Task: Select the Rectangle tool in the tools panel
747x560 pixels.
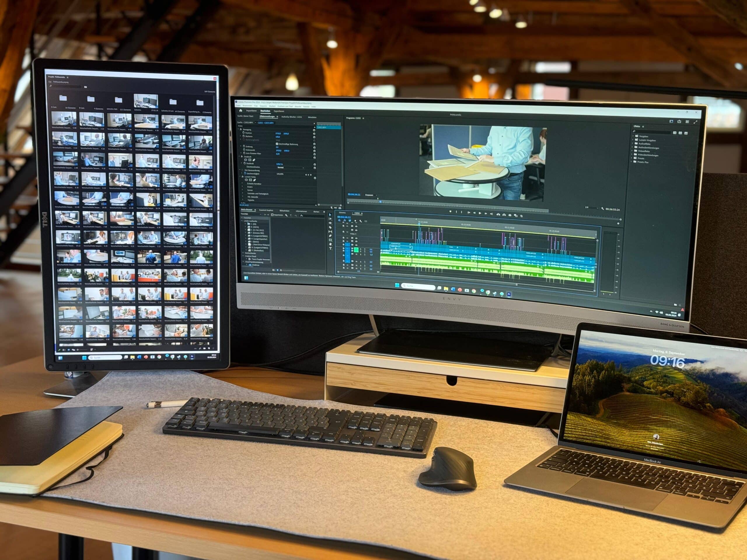Action: [331, 240]
